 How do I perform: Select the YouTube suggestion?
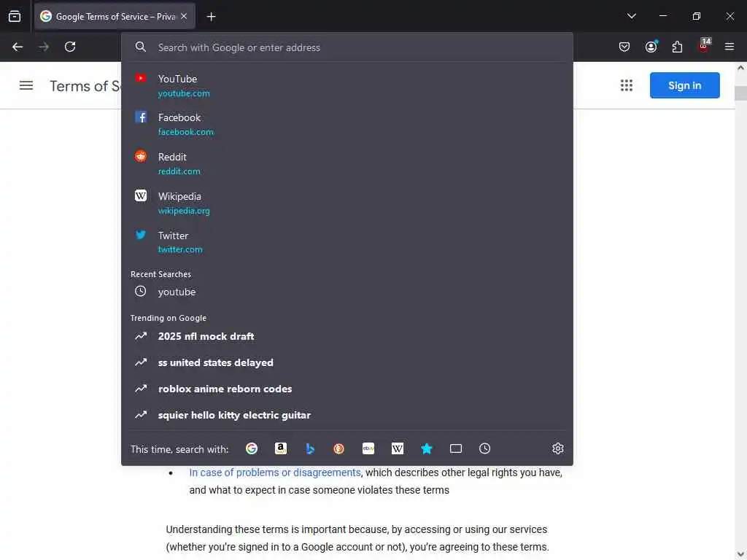[347, 85]
